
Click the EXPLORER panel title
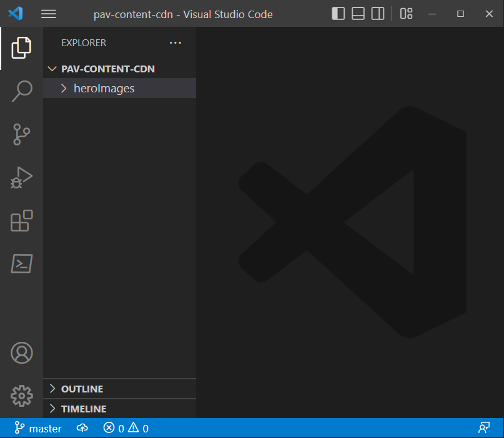tap(84, 42)
